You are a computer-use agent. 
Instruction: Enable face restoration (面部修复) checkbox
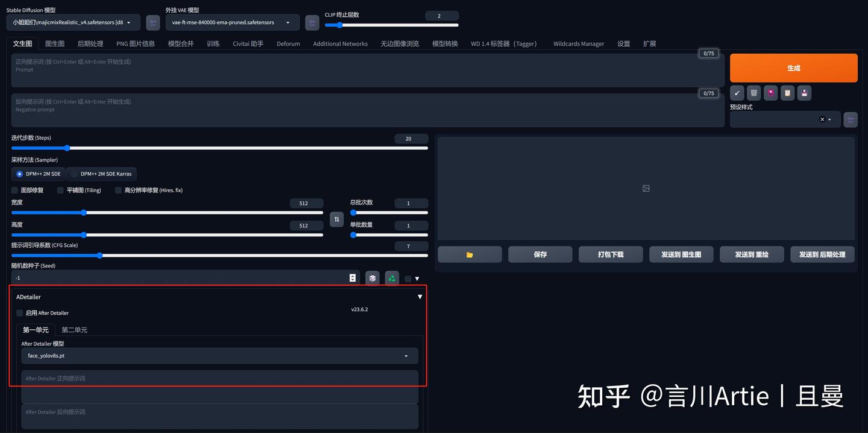(x=14, y=190)
